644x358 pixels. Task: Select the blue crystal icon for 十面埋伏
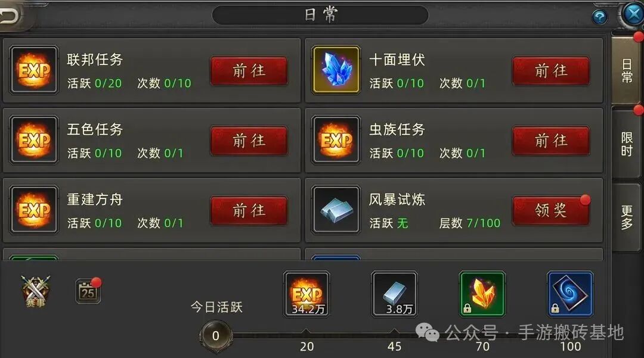tap(336, 70)
